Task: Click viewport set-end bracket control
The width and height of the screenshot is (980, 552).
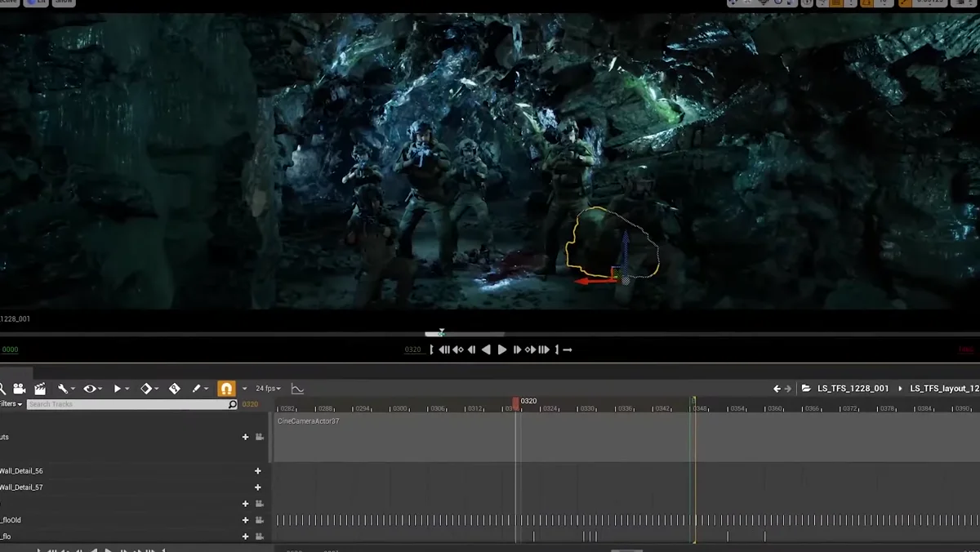Action: tap(557, 349)
